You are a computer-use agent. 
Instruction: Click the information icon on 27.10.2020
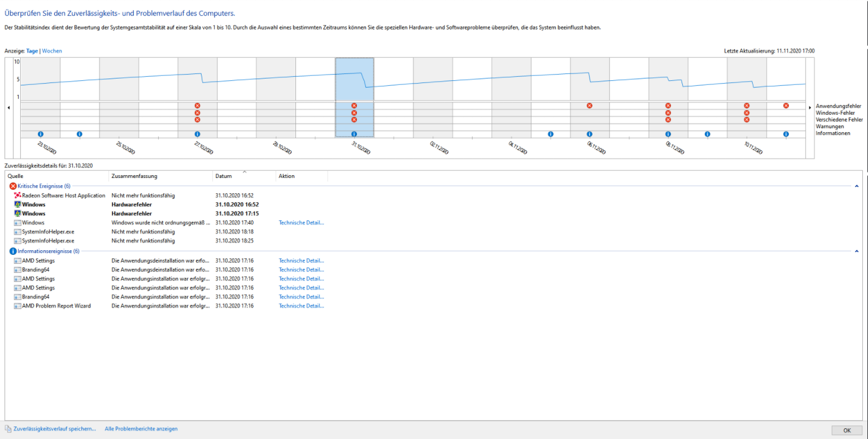click(x=197, y=134)
